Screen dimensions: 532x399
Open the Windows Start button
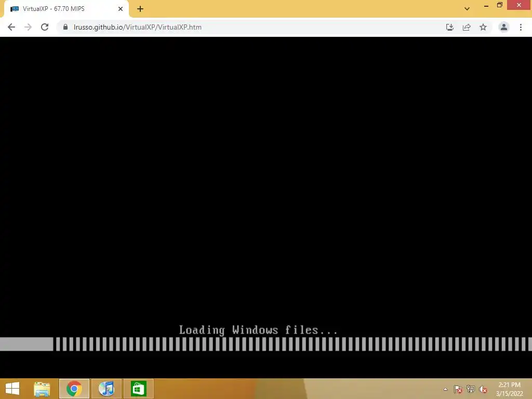(x=12, y=389)
